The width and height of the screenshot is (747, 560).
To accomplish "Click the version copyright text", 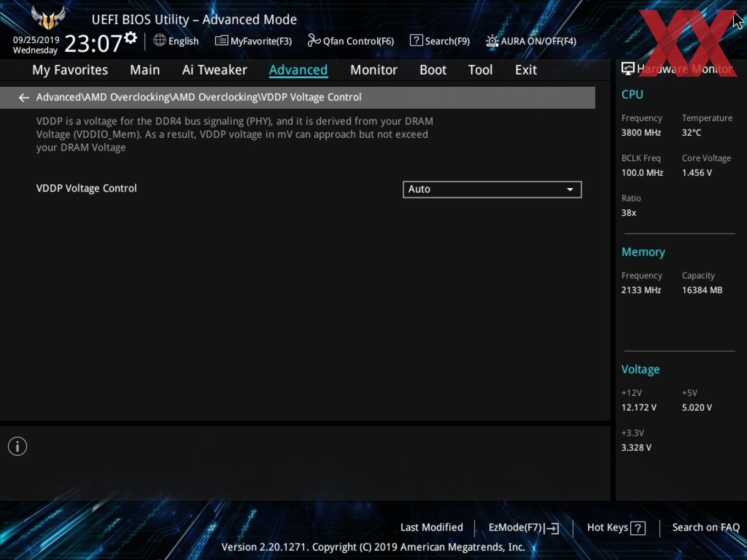I will (x=373, y=547).
